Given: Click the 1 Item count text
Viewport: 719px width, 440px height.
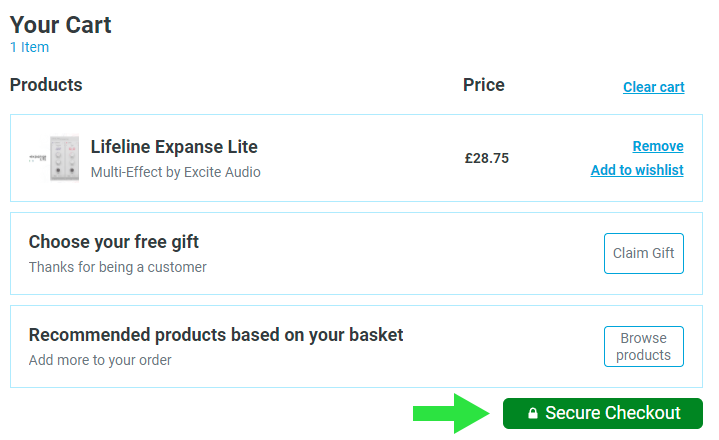Looking at the screenshot, I should click(x=29, y=47).
